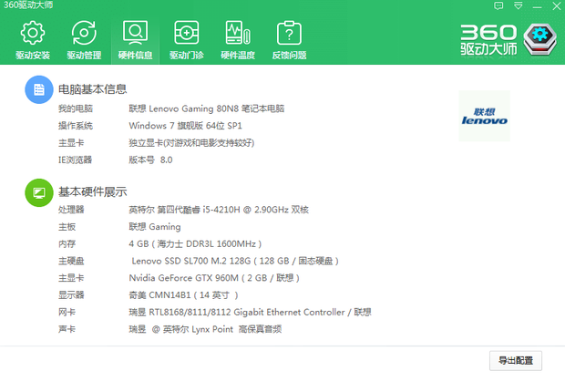Select the Lenovo Gaming 80N8 笔记本电脑 text
This screenshot has height=392, width=565.
point(207,108)
